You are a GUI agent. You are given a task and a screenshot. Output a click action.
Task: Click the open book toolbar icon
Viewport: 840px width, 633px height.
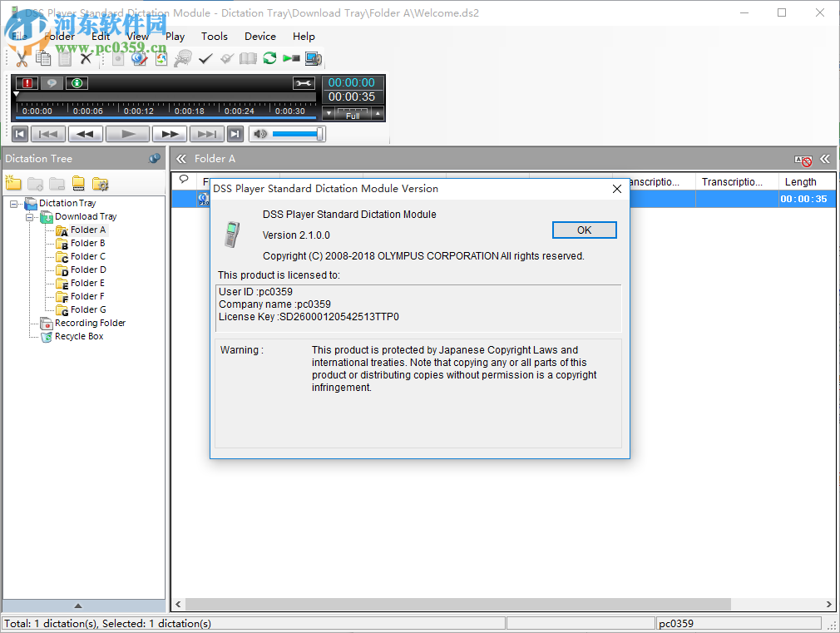point(248,58)
